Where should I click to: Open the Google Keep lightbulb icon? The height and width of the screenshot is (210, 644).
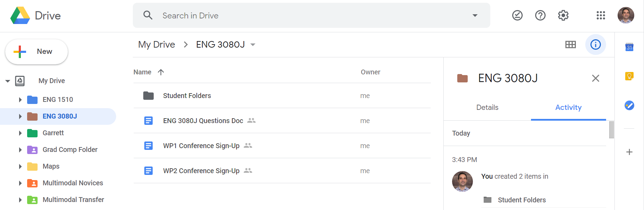(x=629, y=76)
